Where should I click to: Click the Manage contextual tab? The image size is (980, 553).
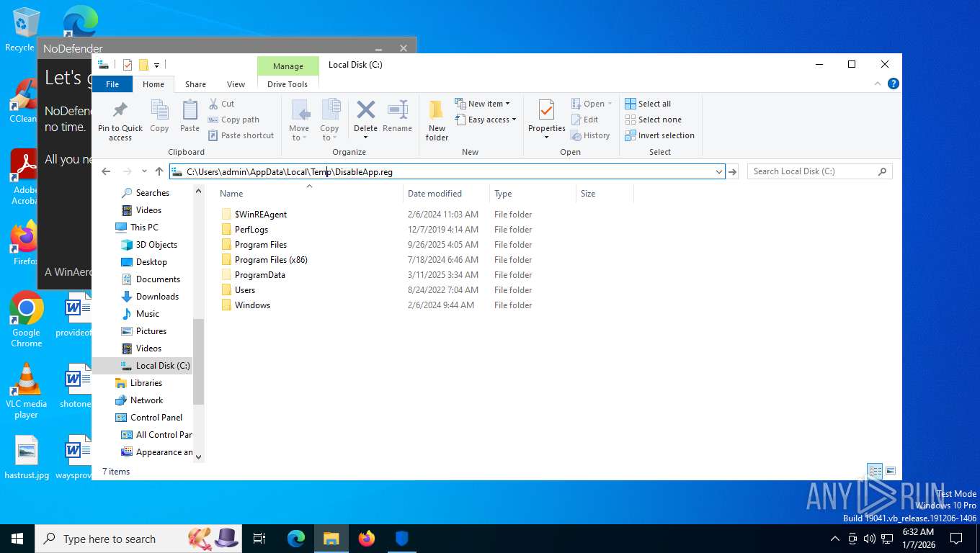tap(288, 66)
